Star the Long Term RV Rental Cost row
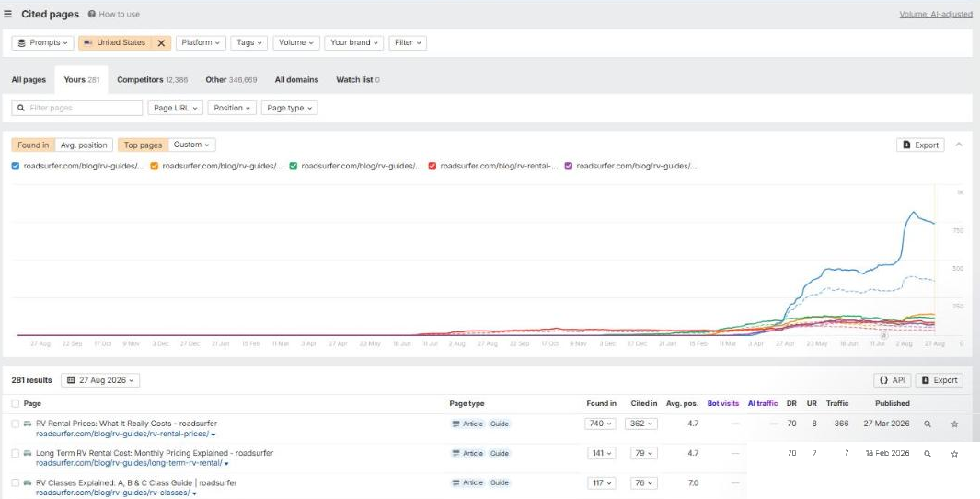This screenshot has width=980, height=499. click(954, 453)
